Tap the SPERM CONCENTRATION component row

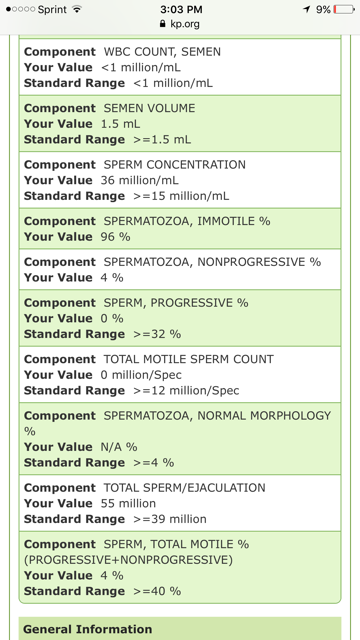[180, 180]
